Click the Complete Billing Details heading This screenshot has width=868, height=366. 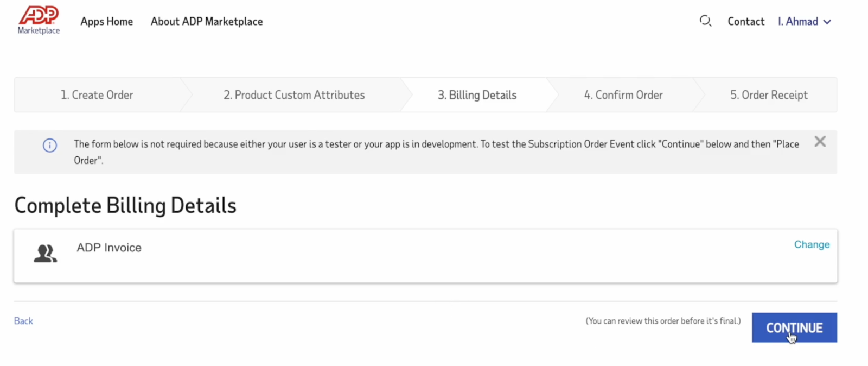coord(125,206)
